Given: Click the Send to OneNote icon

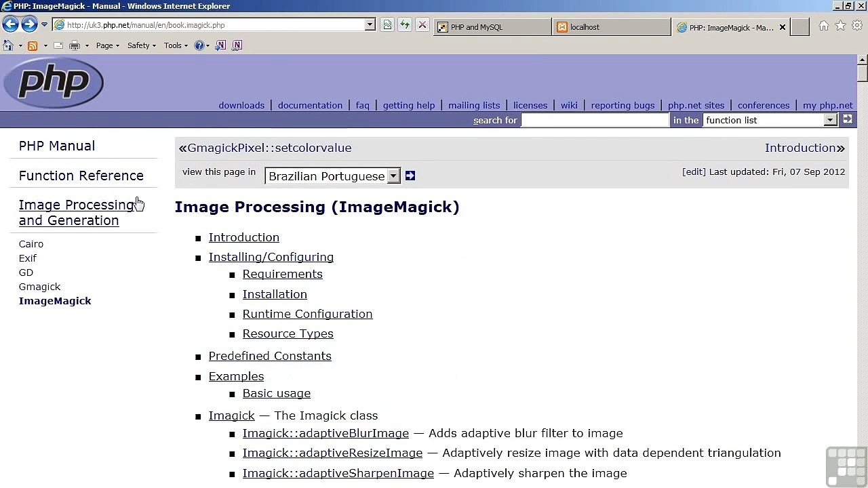Looking at the screenshot, I should coord(220,45).
